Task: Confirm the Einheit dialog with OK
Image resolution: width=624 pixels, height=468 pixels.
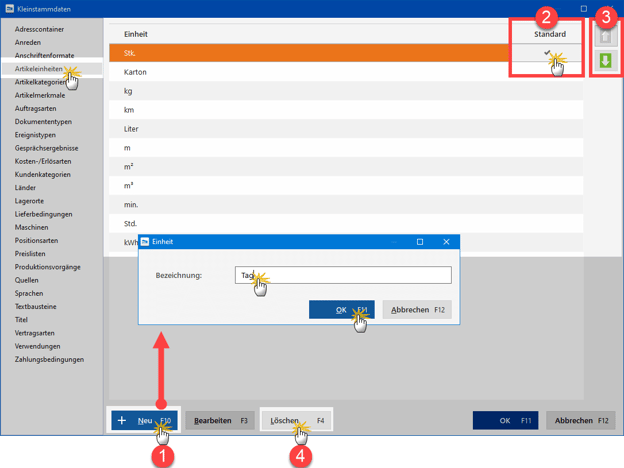Action: coord(341,310)
